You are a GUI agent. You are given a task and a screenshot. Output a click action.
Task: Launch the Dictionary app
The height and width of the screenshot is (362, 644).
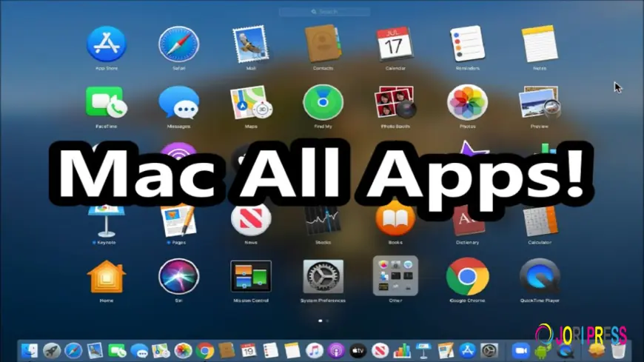[x=467, y=221]
